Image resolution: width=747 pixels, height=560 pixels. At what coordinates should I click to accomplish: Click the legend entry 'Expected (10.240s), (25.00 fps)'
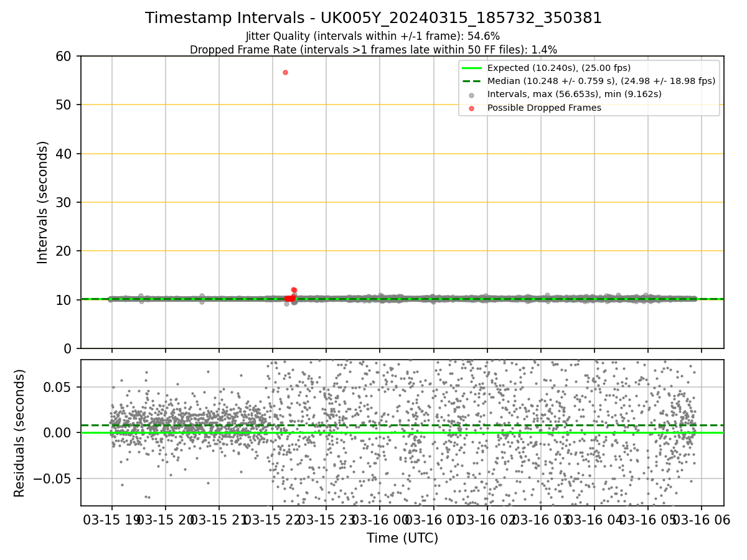(x=559, y=68)
